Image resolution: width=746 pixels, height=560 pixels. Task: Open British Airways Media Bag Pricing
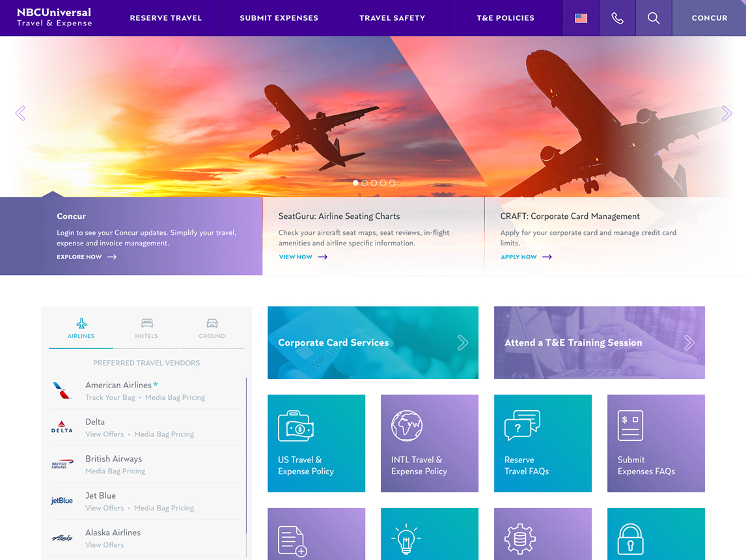click(x=115, y=471)
